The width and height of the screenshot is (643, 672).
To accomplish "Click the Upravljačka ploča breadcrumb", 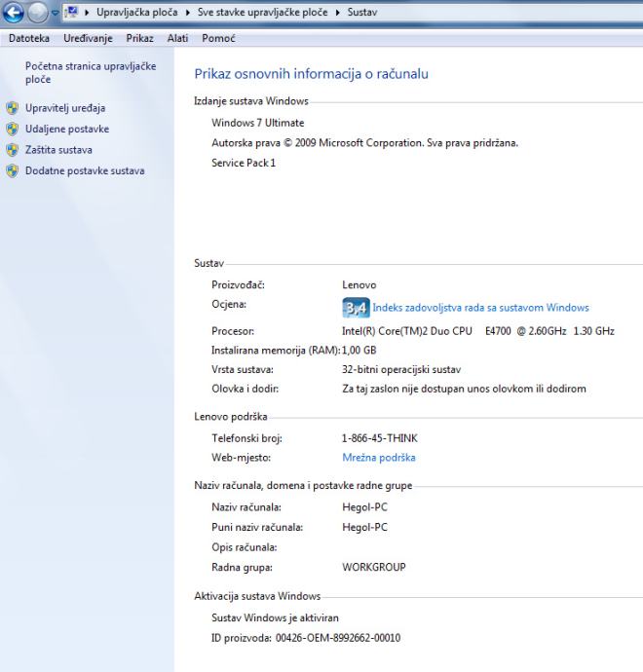I will tap(136, 12).
